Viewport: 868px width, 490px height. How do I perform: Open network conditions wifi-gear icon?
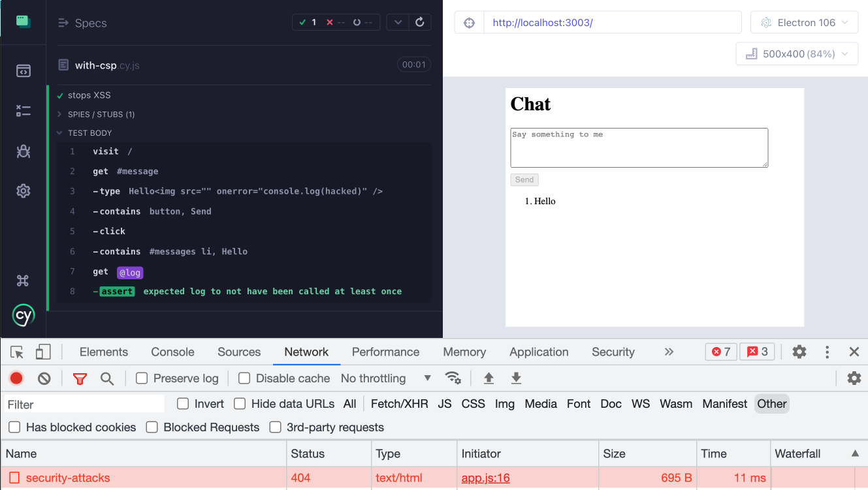(x=453, y=378)
